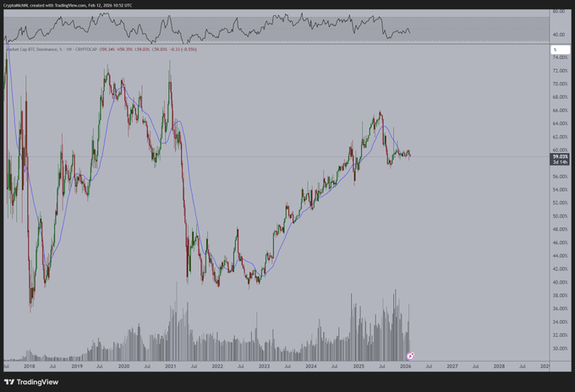
Task: Click the 38.00% price axis label
Action: 560,296
